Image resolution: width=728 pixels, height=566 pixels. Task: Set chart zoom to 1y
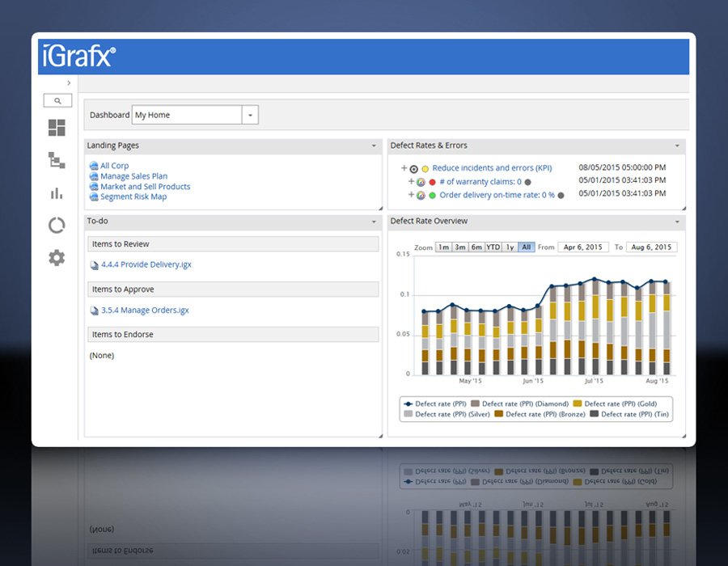(x=510, y=247)
